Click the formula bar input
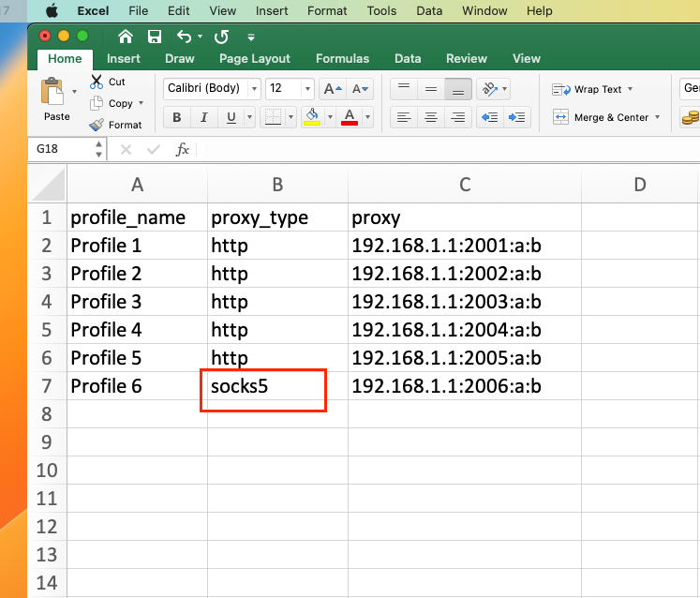 [447, 149]
